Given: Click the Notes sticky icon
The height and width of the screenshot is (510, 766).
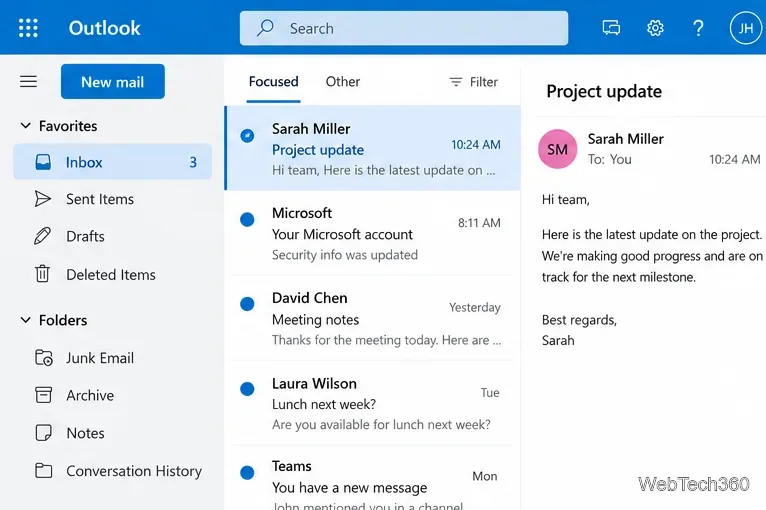Looking at the screenshot, I should pyautogui.click(x=43, y=433).
